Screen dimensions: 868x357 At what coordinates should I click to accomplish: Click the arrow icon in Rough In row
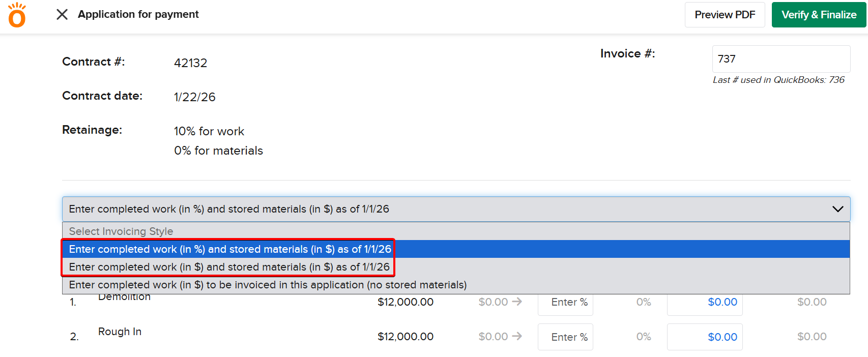pyautogui.click(x=517, y=336)
